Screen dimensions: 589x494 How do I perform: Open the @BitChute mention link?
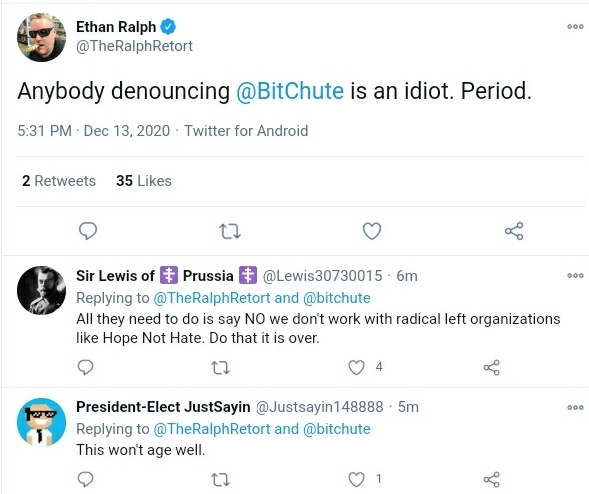[x=290, y=91]
